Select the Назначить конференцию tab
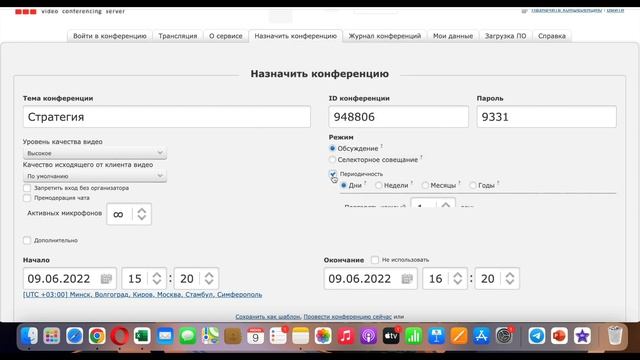Image resolution: width=640 pixels, height=360 pixels. pos(296,36)
